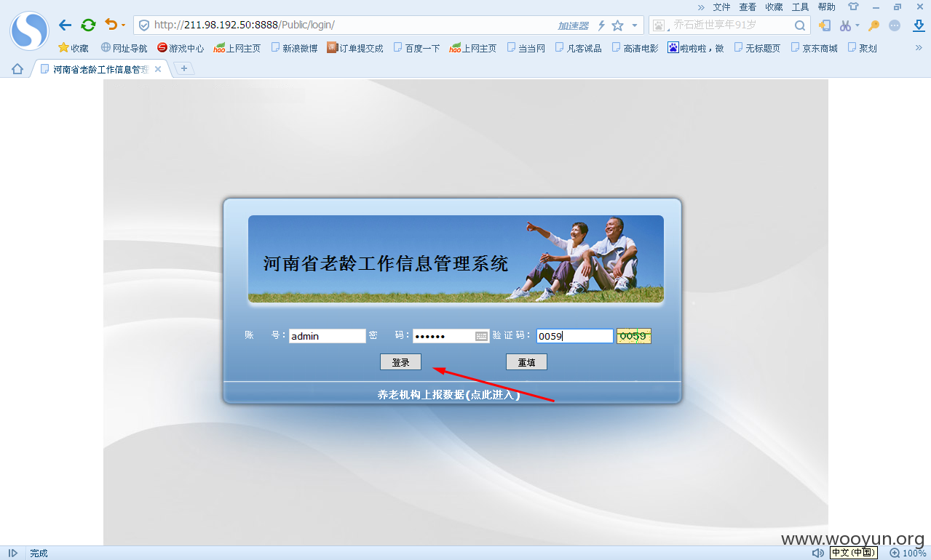This screenshot has height=560, width=931.
Task: Open the 百度一下 bookmark
Action: [x=416, y=48]
